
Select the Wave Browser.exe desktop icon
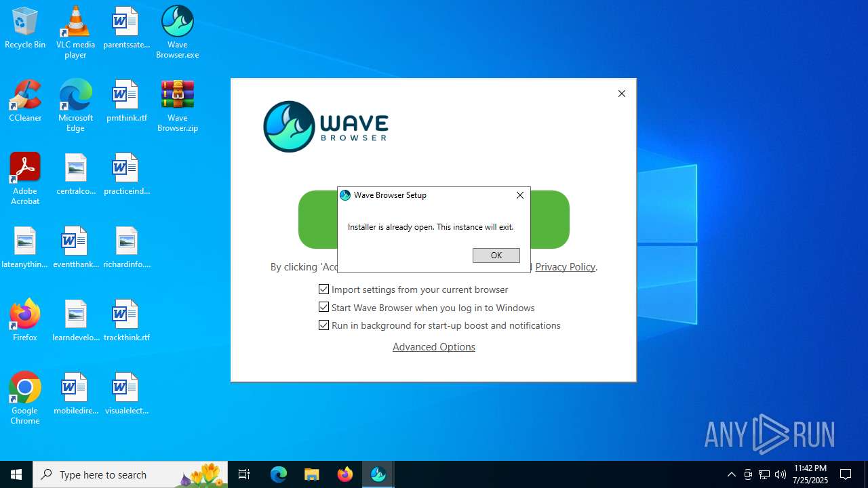(x=178, y=33)
